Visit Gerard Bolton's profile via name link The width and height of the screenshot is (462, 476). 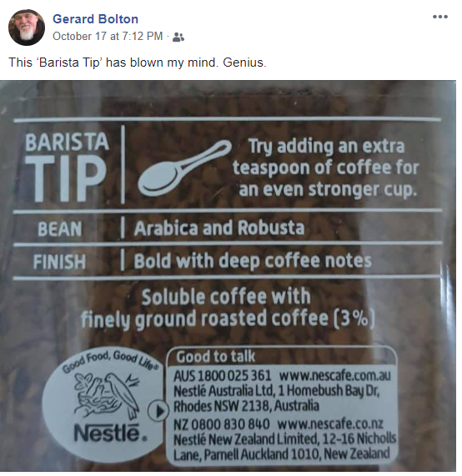(95, 19)
